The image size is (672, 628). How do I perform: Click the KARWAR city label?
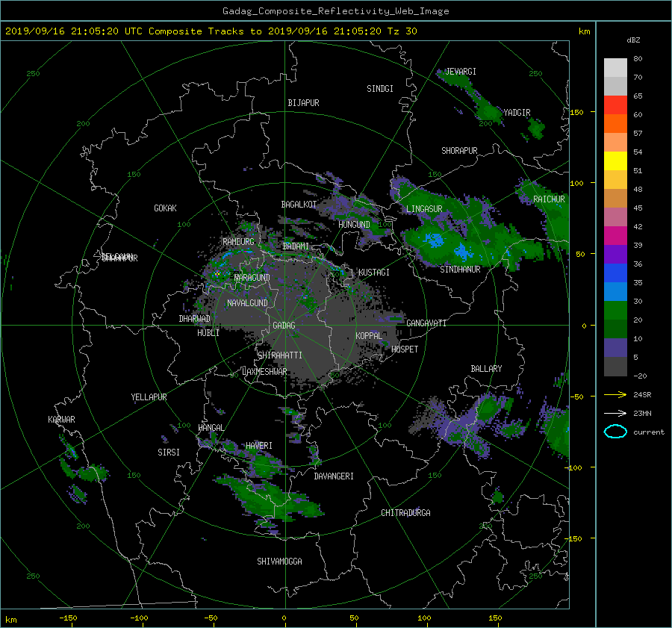click(x=62, y=420)
